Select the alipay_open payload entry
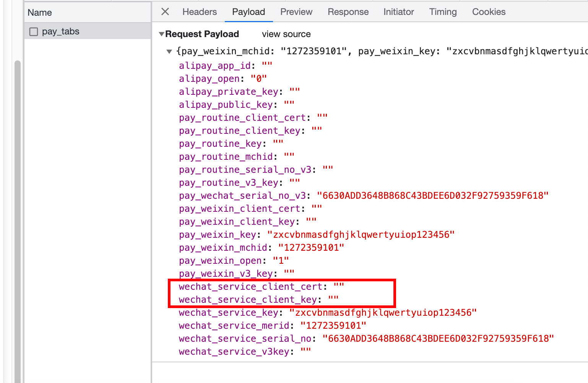 coord(223,78)
